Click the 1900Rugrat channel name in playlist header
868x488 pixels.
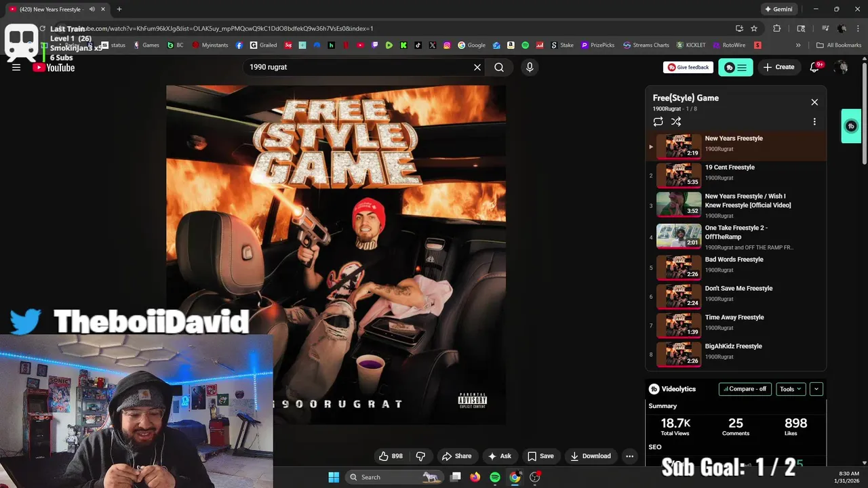click(667, 109)
